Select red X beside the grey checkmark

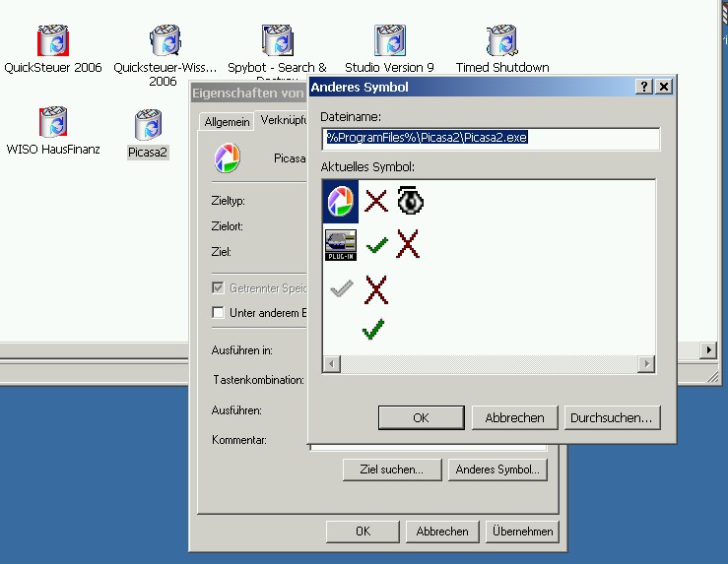click(376, 289)
